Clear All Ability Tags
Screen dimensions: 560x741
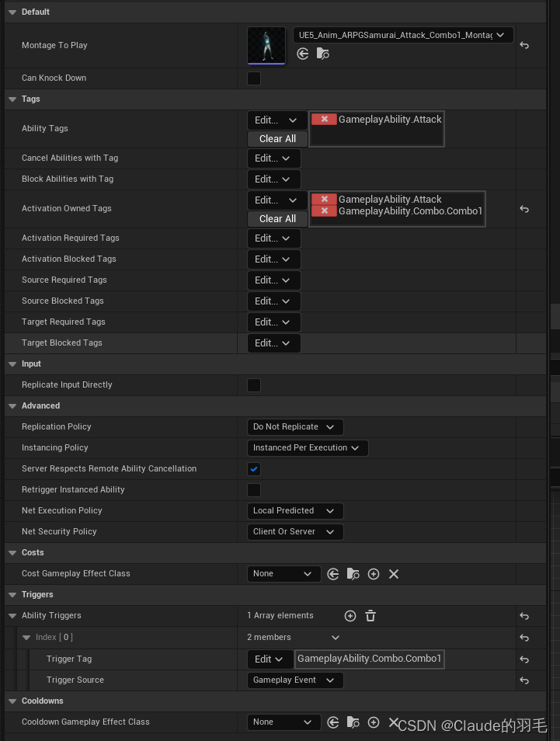[277, 139]
